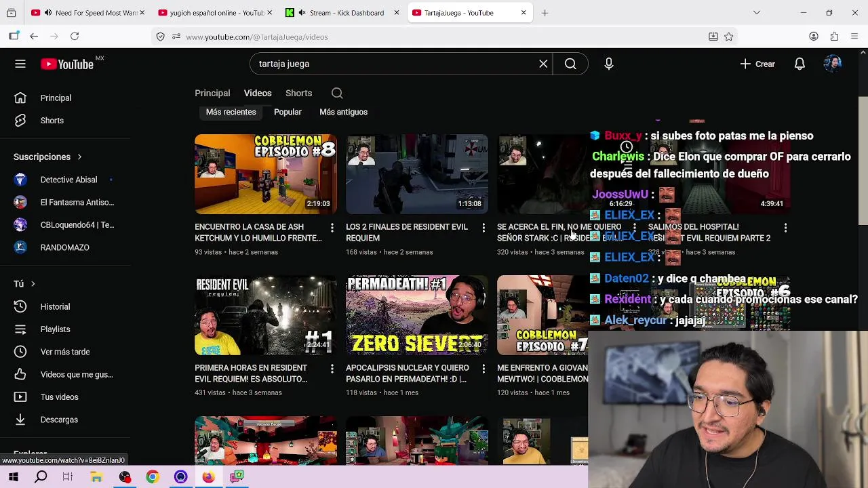Open the browser tab list dropdown arrow

click(x=757, y=13)
